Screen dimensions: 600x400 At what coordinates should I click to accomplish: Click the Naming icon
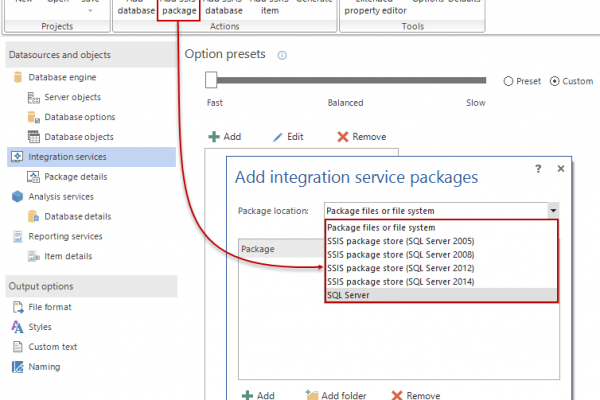pos(18,367)
